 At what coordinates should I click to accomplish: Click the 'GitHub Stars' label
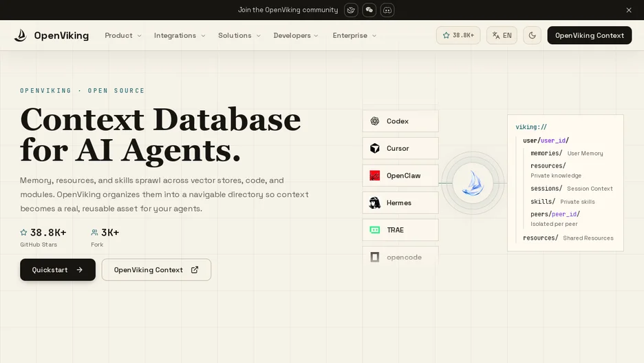(x=39, y=245)
